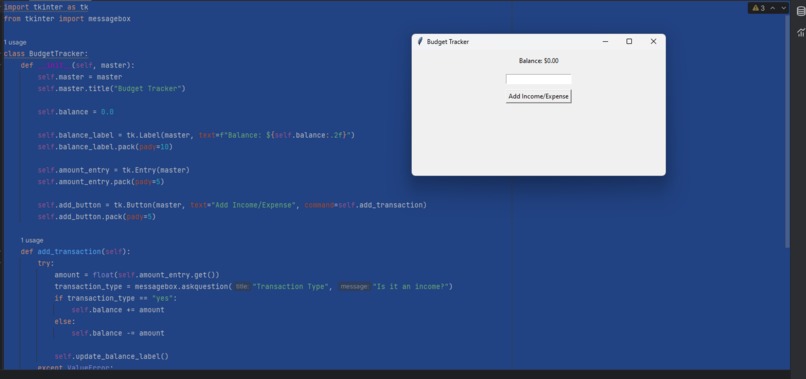The width and height of the screenshot is (806, 379).
Task: Click the 'else:' keyword line
Action: pyautogui.click(x=65, y=321)
